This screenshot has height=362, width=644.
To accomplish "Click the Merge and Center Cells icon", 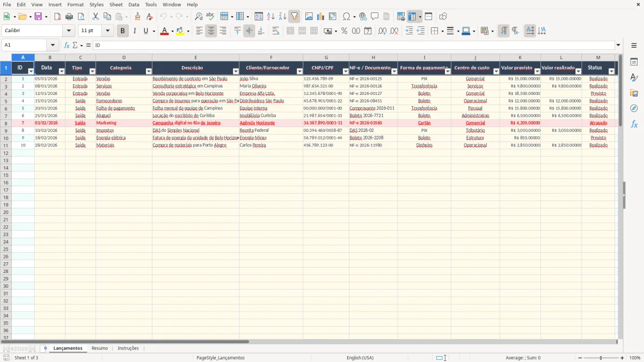I will point(290,31).
